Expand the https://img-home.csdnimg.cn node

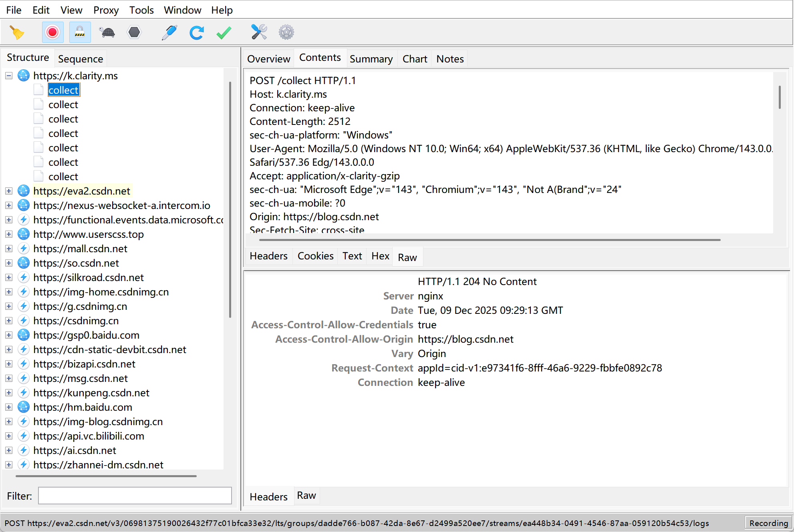9,292
